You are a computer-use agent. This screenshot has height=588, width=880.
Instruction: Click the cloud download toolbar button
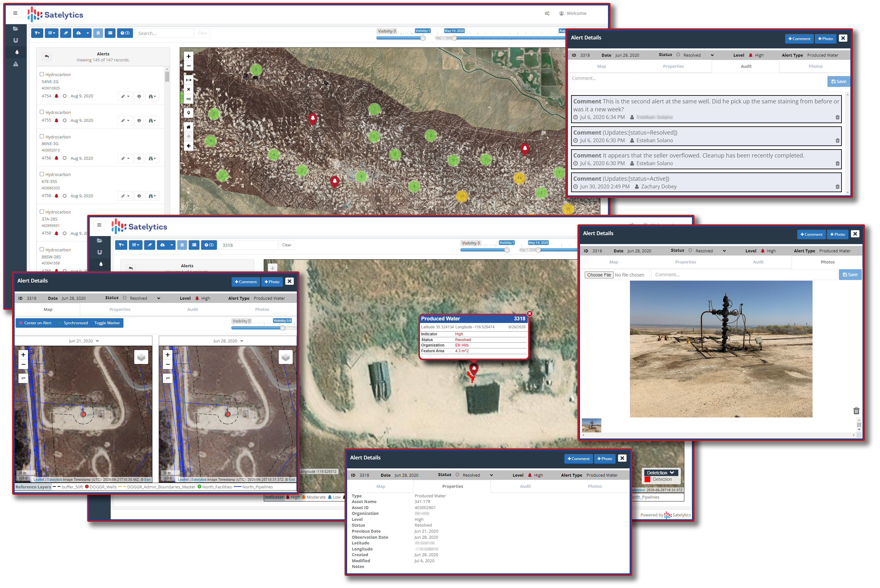click(x=78, y=33)
